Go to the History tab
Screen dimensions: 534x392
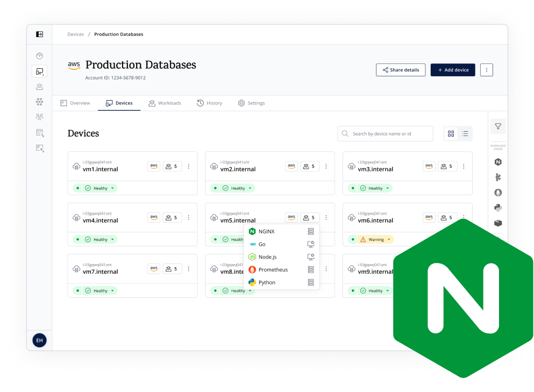tap(209, 103)
